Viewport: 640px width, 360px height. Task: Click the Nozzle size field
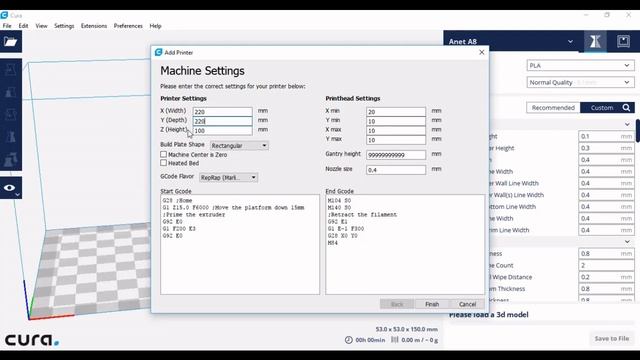point(396,170)
